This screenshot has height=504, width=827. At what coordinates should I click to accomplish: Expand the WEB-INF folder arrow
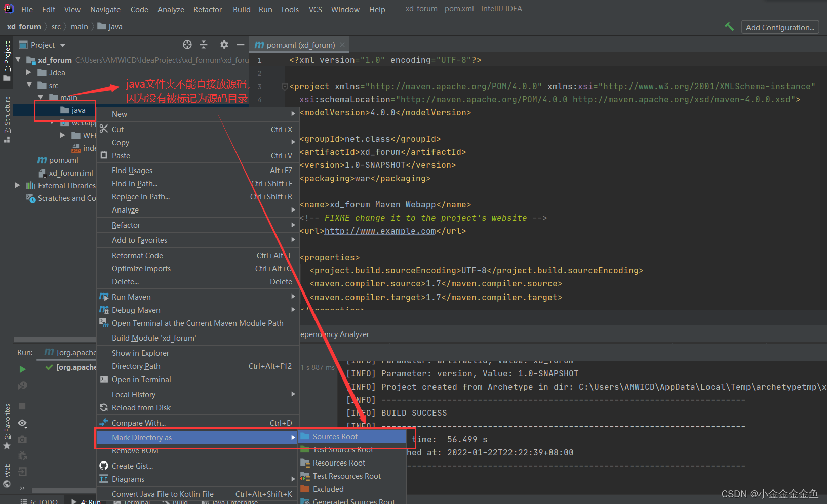pos(63,135)
